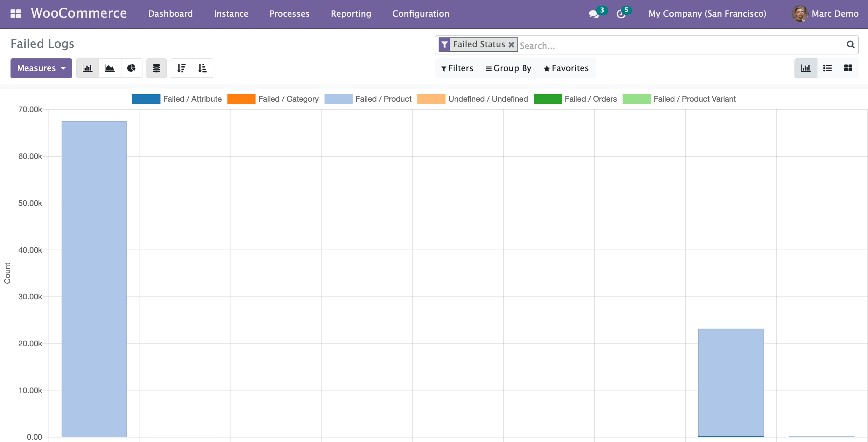
Task: Switch to pie chart mode
Action: pos(131,68)
